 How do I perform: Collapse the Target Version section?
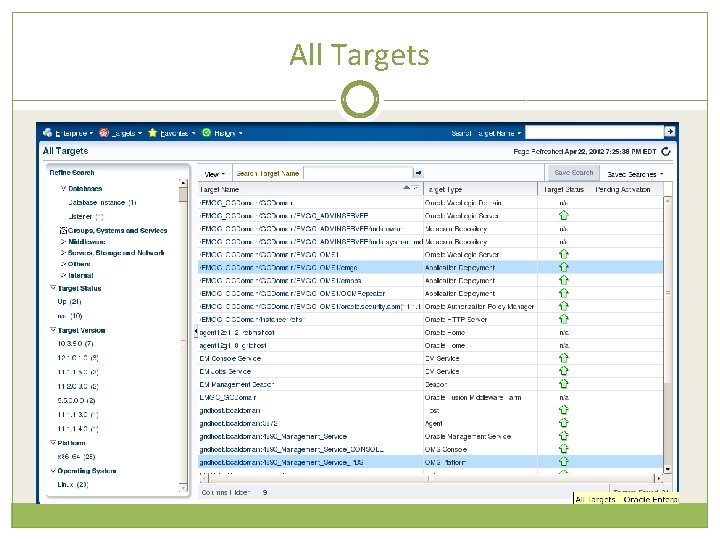[53, 330]
